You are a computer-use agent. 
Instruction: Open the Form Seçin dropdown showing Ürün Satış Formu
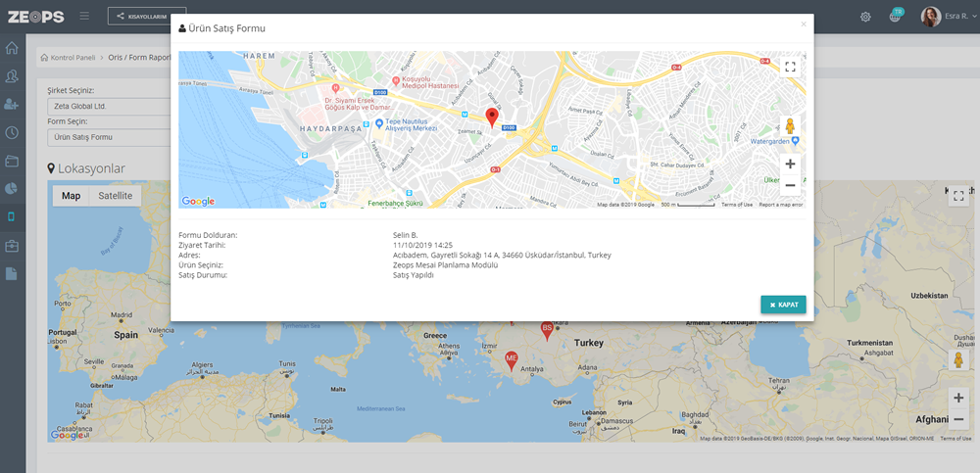(110, 137)
